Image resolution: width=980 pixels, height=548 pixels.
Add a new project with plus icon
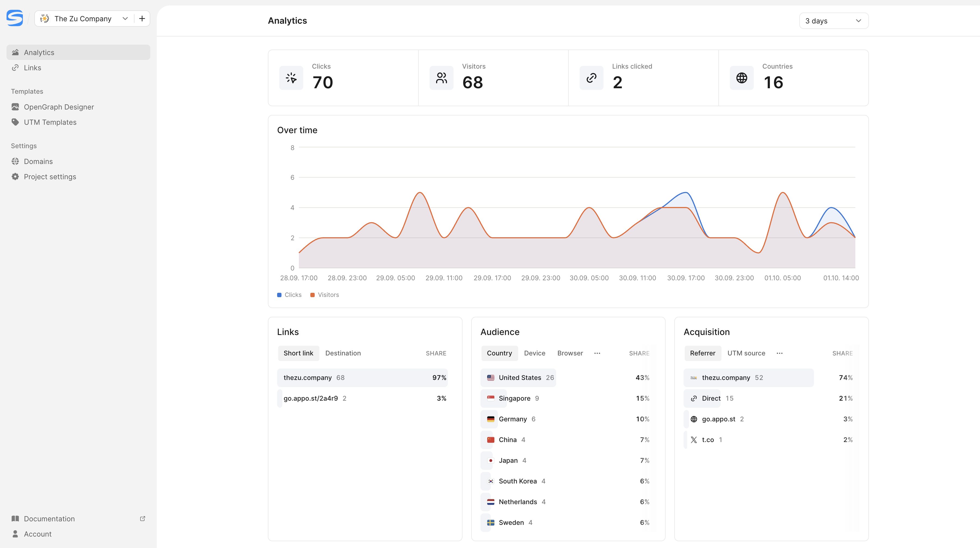point(142,19)
